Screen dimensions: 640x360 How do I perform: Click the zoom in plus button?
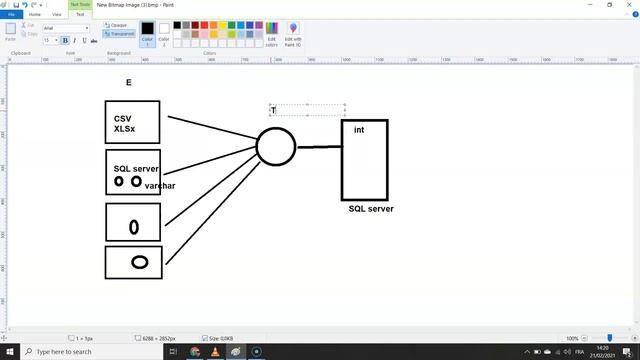pyautogui.click(x=634, y=338)
